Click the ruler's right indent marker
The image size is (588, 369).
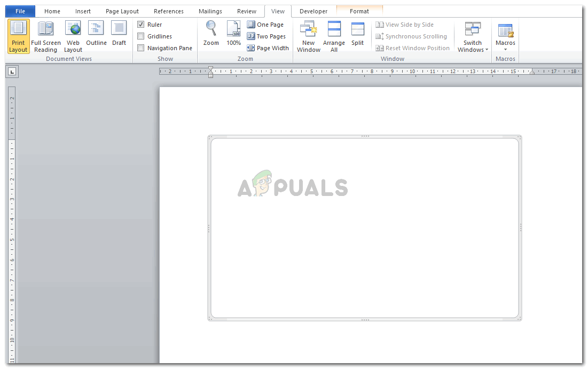[532, 72]
